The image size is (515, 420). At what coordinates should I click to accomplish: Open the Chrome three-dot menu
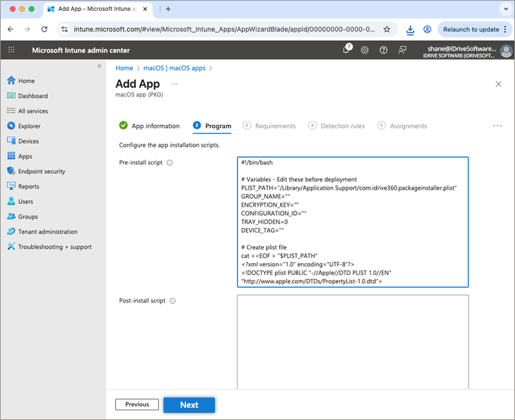coord(505,29)
